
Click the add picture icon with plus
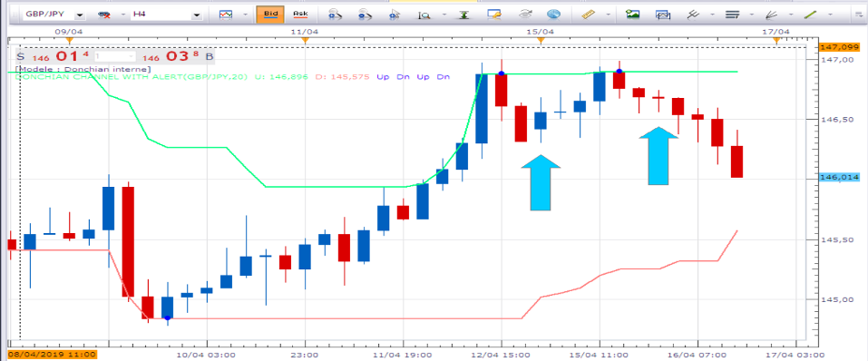pos(633,15)
